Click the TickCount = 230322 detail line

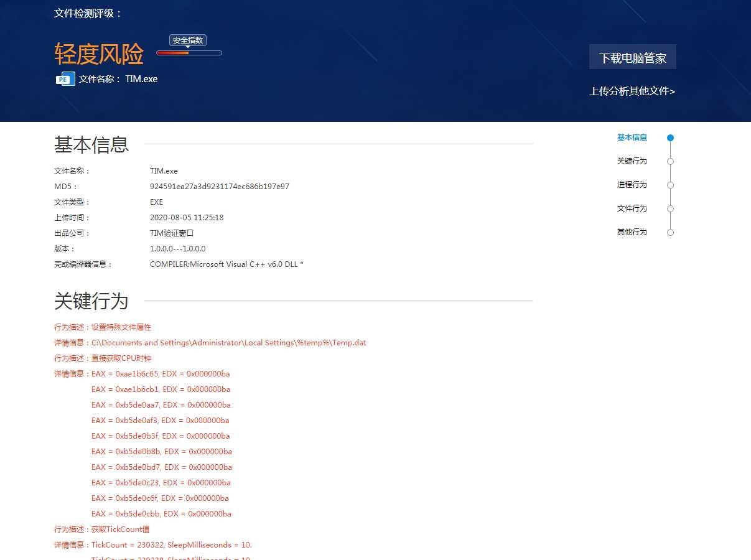[x=153, y=545]
